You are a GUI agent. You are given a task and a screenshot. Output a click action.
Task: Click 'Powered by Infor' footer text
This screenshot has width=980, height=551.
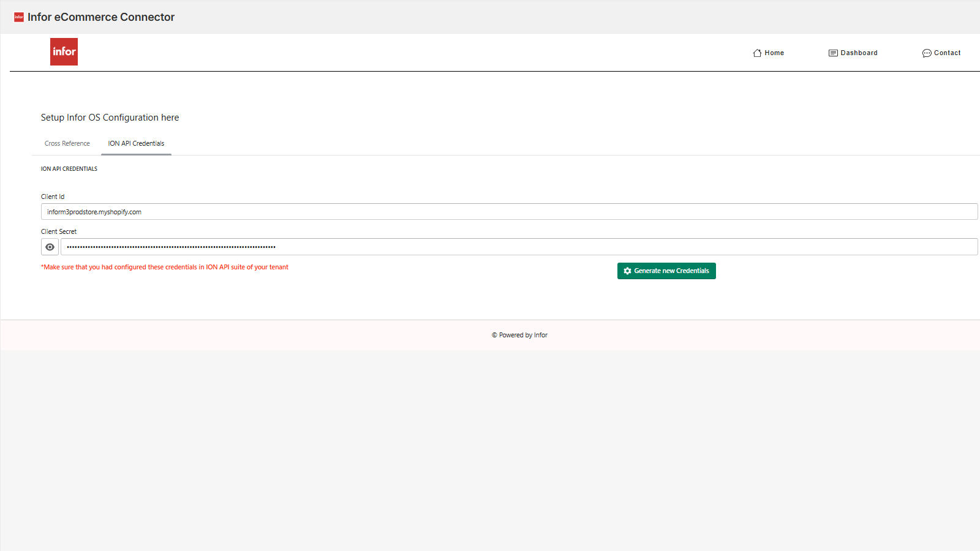tap(519, 335)
